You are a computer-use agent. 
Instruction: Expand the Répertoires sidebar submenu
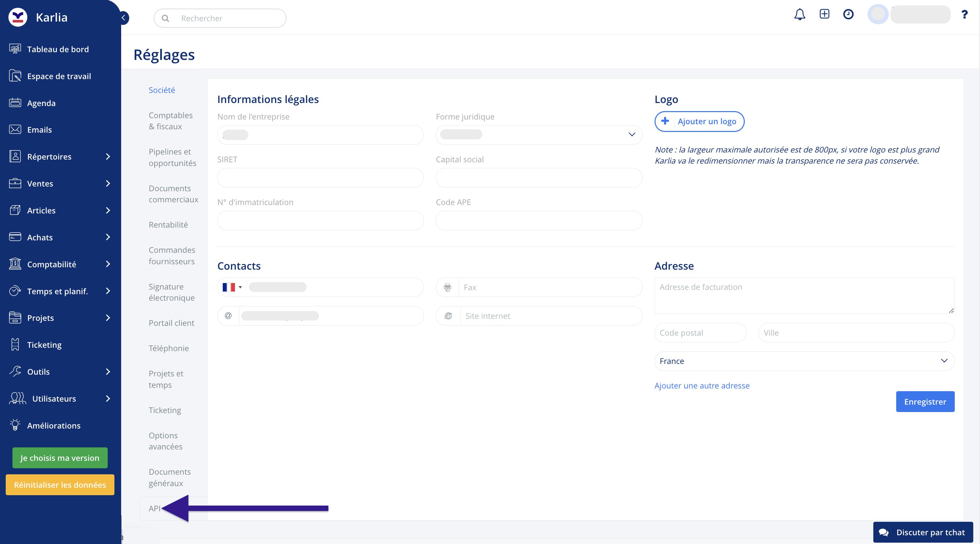point(108,157)
